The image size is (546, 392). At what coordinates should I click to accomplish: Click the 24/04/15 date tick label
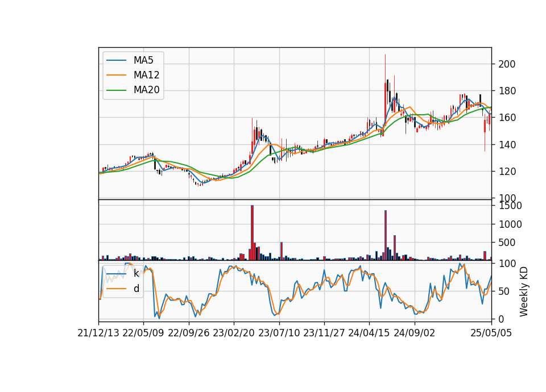pos(369,333)
